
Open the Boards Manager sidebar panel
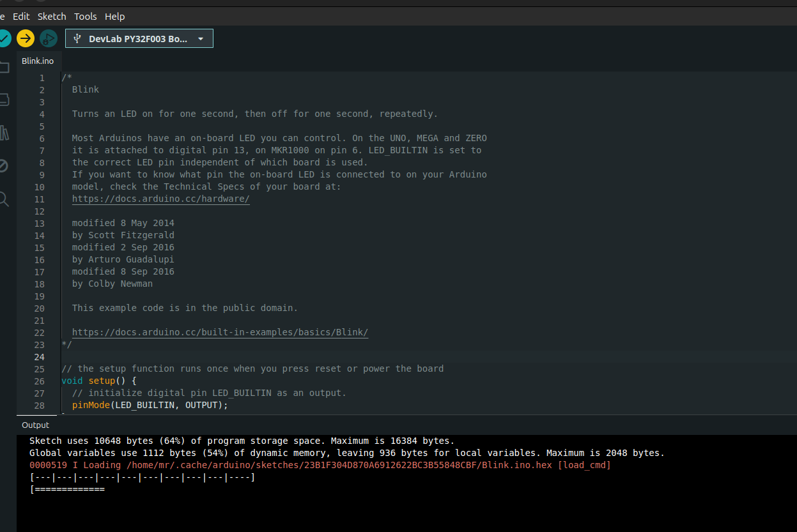pos(4,100)
